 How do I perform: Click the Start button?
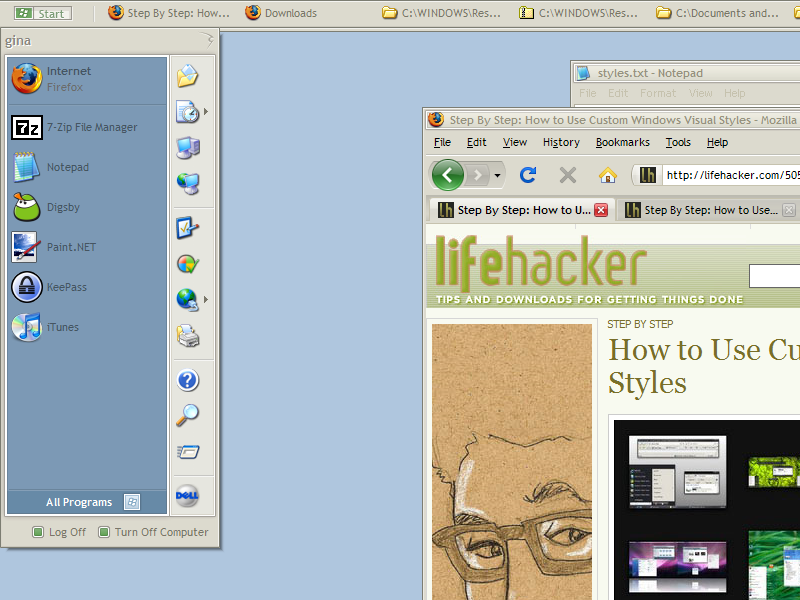point(43,13)
